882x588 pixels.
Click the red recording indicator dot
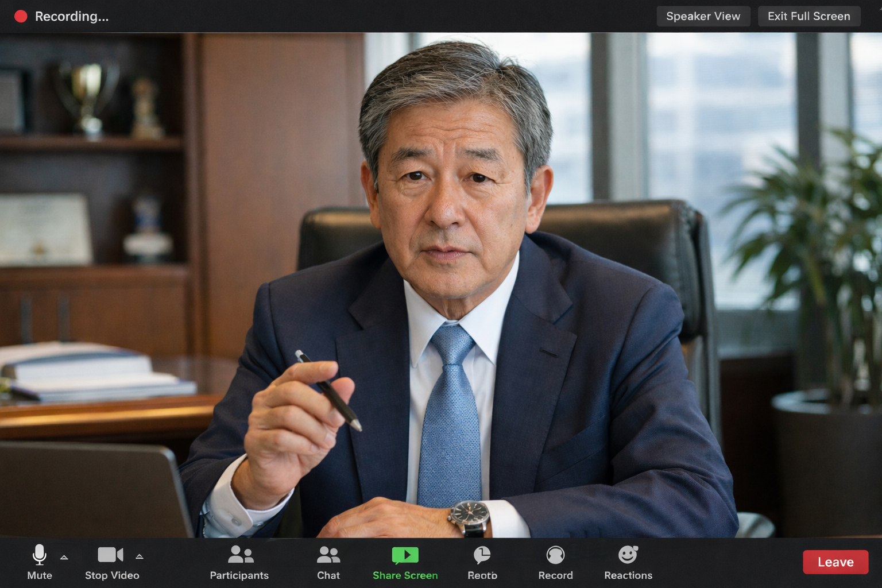click(21, 16)
